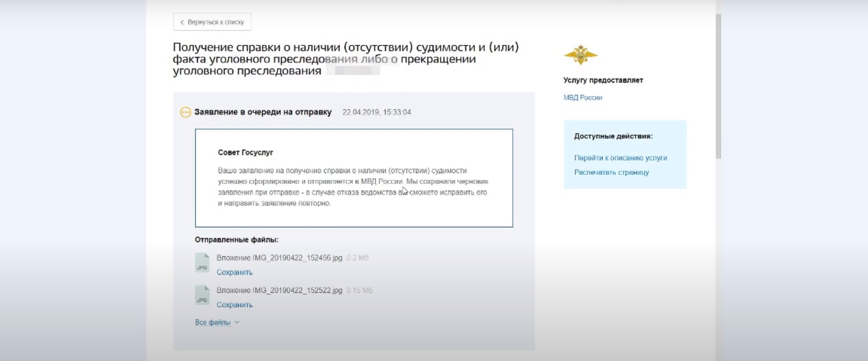The height and width of the screenshot is (361, 868).
Task: Select Распечатать страницу action
Action: point(611,172)
